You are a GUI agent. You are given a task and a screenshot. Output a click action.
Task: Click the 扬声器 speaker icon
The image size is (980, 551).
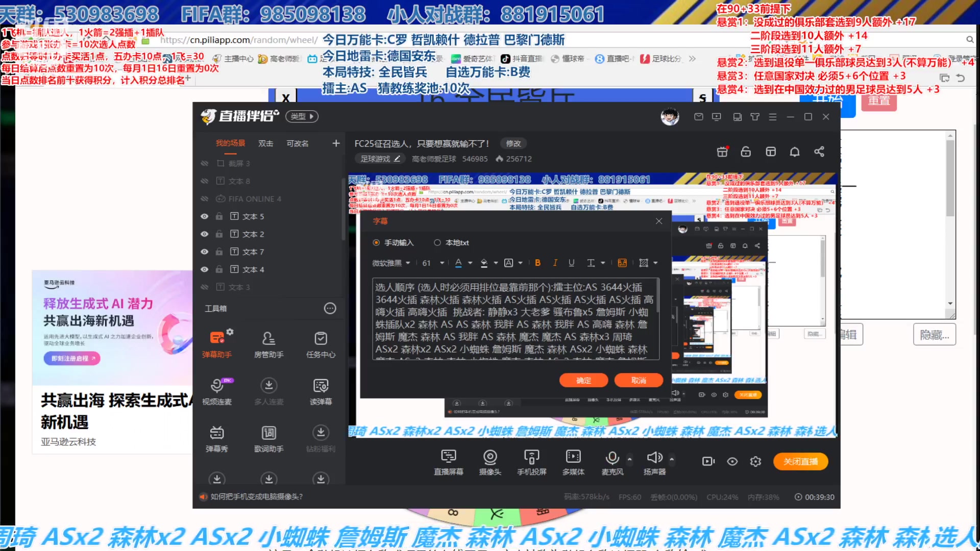pos(654,458)
